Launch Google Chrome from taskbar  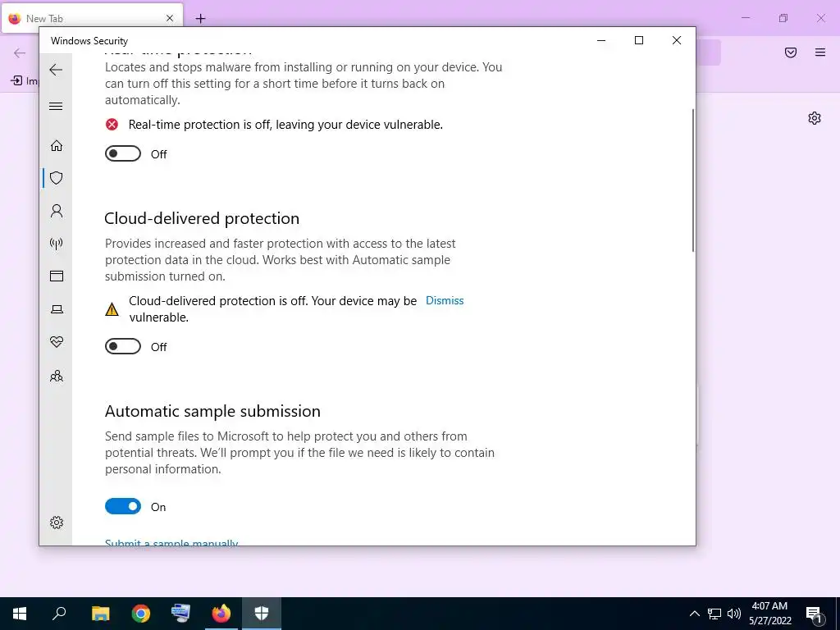point(141,614)
